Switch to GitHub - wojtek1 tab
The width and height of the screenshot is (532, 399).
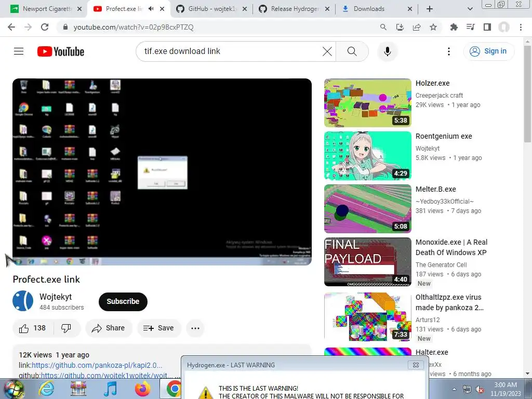(x=211, y=9)
